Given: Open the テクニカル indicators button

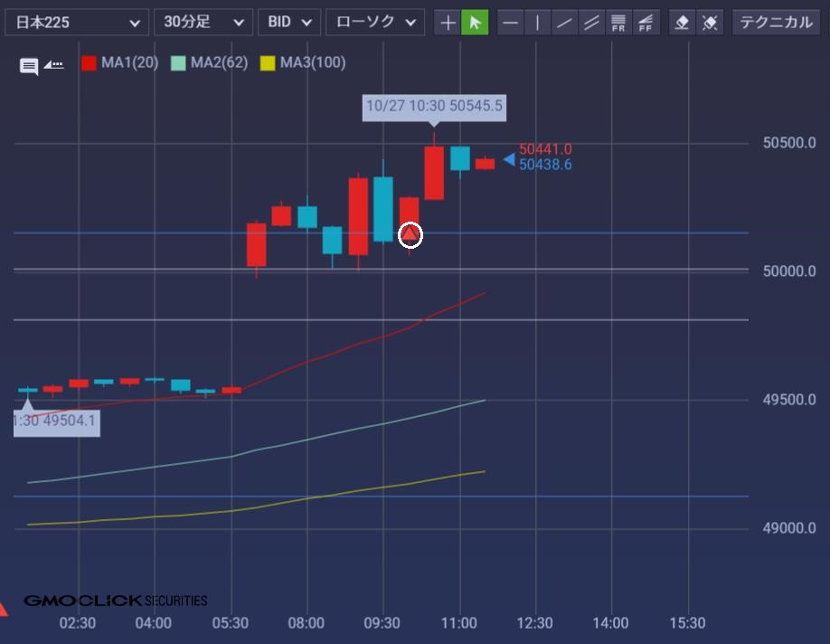Looking at the screenshot, I should pyautogui.click(x=777, y=23).
